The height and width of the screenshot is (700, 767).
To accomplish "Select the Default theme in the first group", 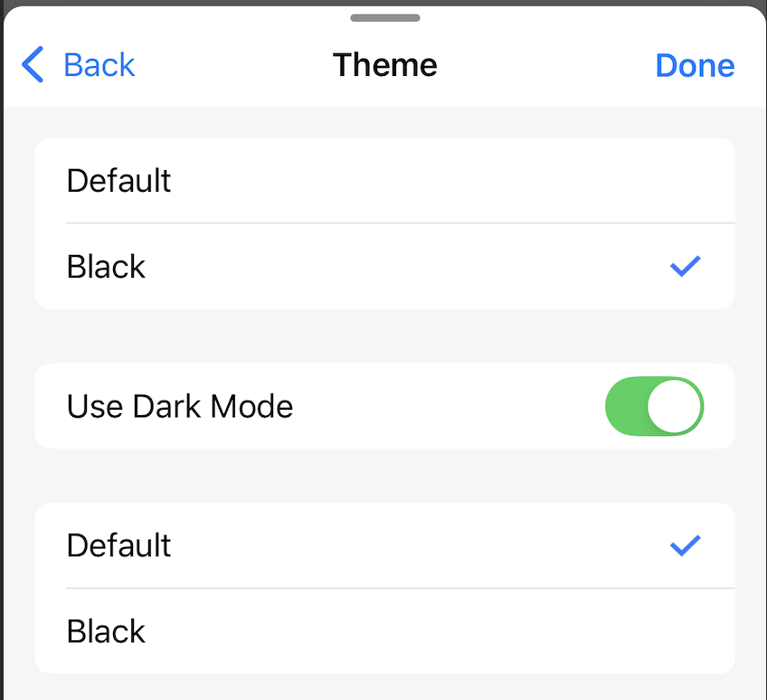I will tap(119, 181).
